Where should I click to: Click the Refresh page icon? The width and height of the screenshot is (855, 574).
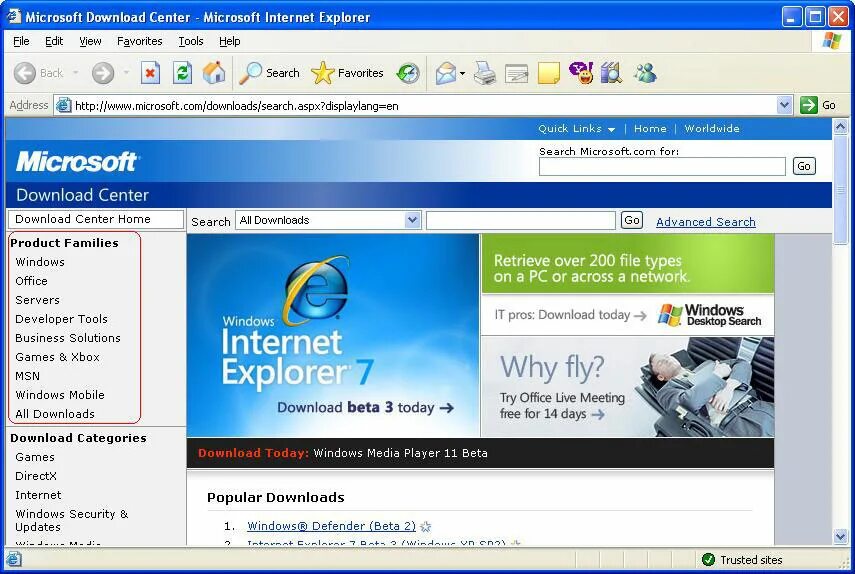click(182, 73)
